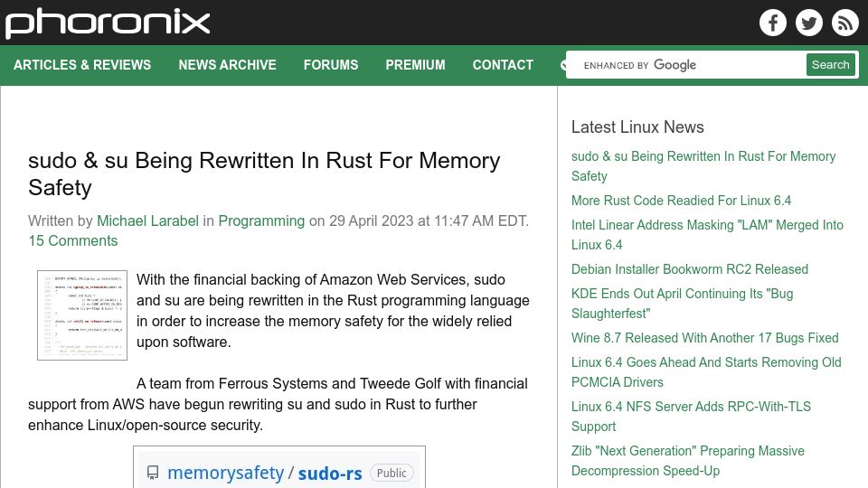Open the Phoronix Facebook page icon
868x488 pixels.
click(773, 23)
